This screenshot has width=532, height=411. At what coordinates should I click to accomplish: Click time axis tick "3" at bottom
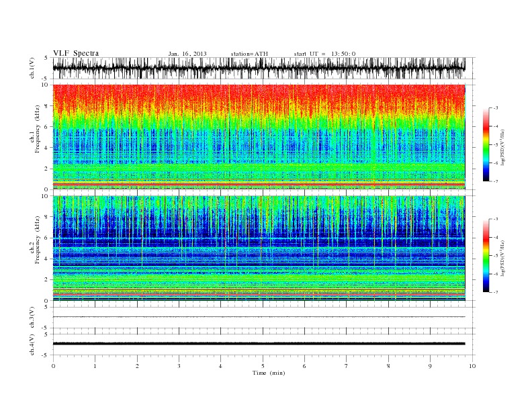pyautogui.click(x=179, y=366)
